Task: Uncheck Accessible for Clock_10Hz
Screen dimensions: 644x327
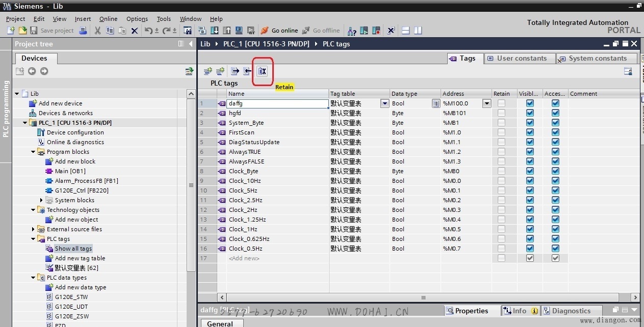Action: [x=555, y=181]
